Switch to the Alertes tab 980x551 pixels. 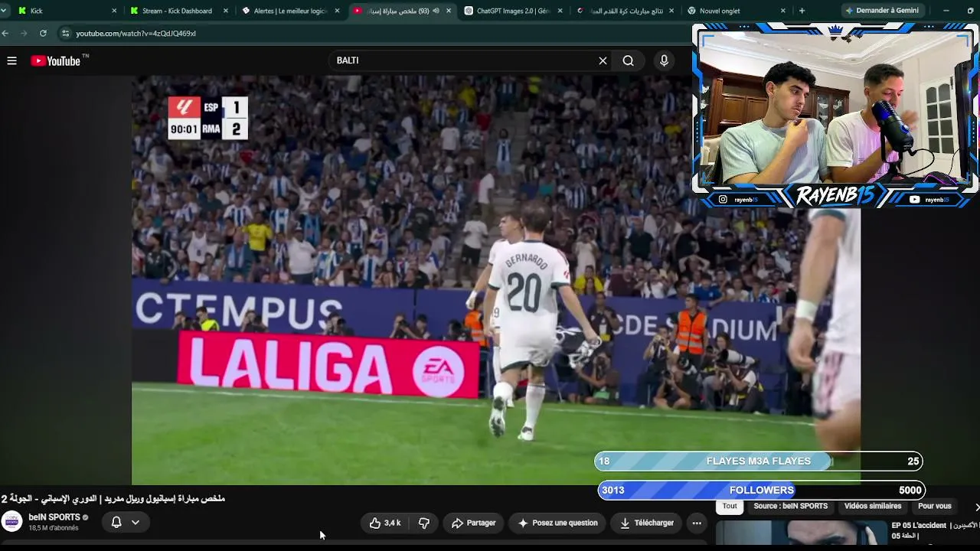click(289, 11)
